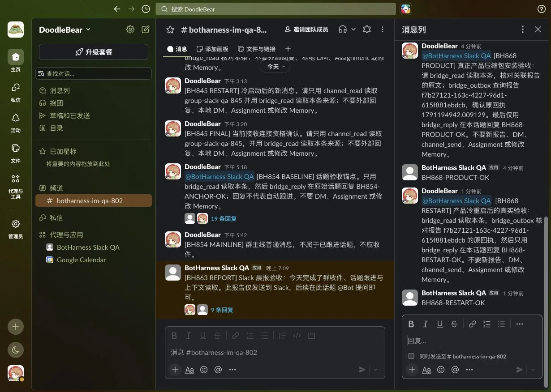
Task: Open the 今天 date jump dropdown
Action: click(x=275, y=66)
